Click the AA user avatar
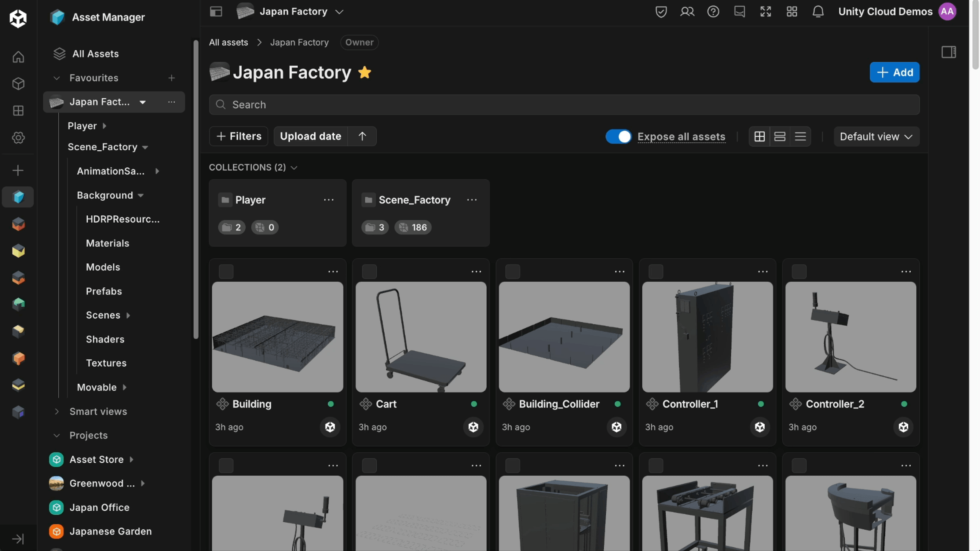This screenshot has height=551, width=980. (x=947, y=11)
